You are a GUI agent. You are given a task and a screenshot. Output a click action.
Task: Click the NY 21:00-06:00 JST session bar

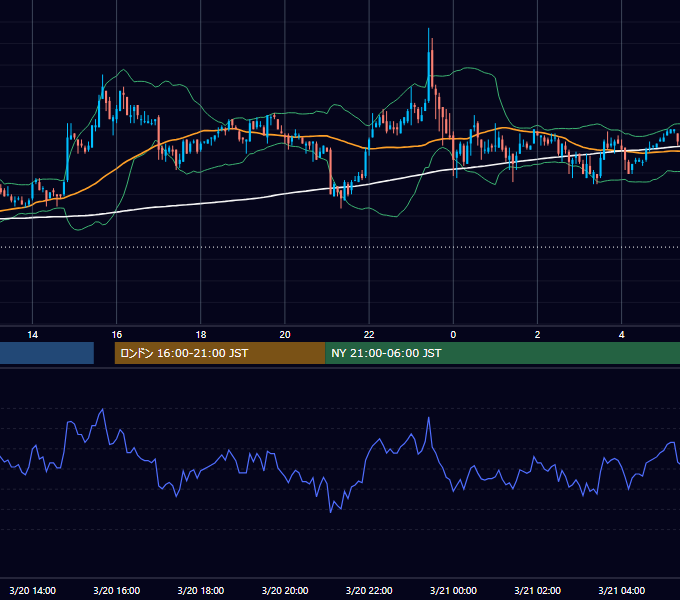[x=502, y=353]
